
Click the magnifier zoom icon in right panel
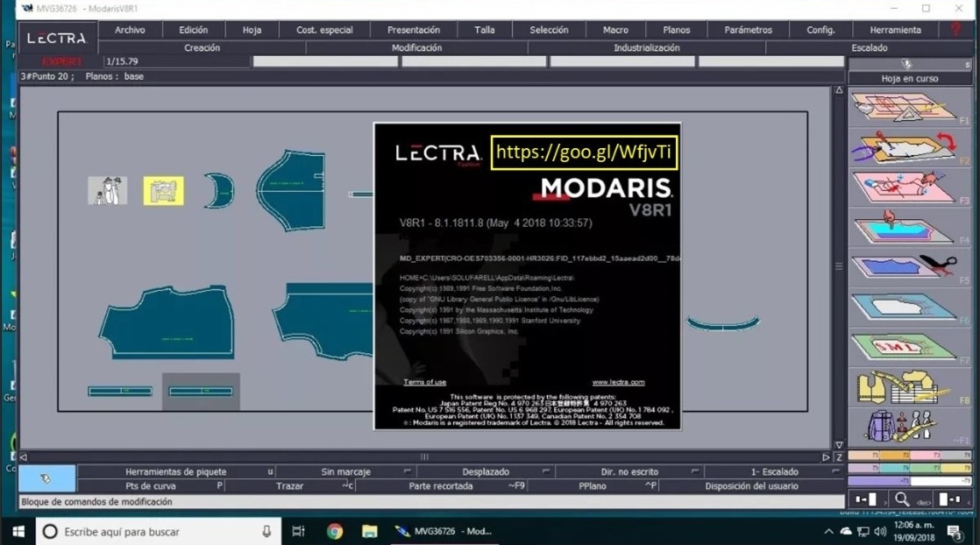[902, 499]
